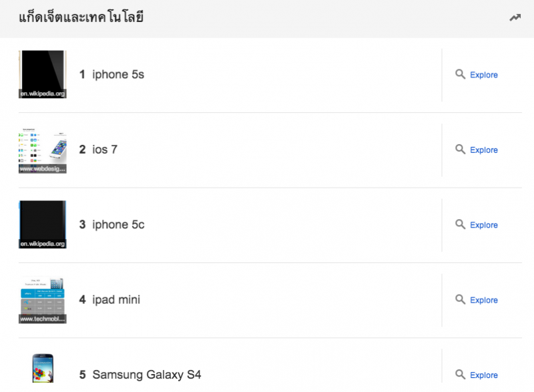Select the trending search term iphone 5s
Viewport: 534px width, 392px height.
pos(119,74)
